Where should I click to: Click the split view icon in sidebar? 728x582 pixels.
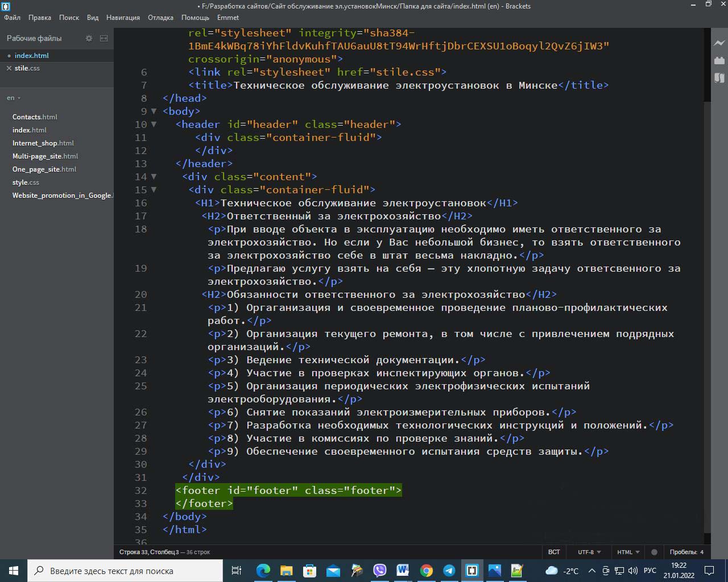pyautogui.click(x=104, y=38)
